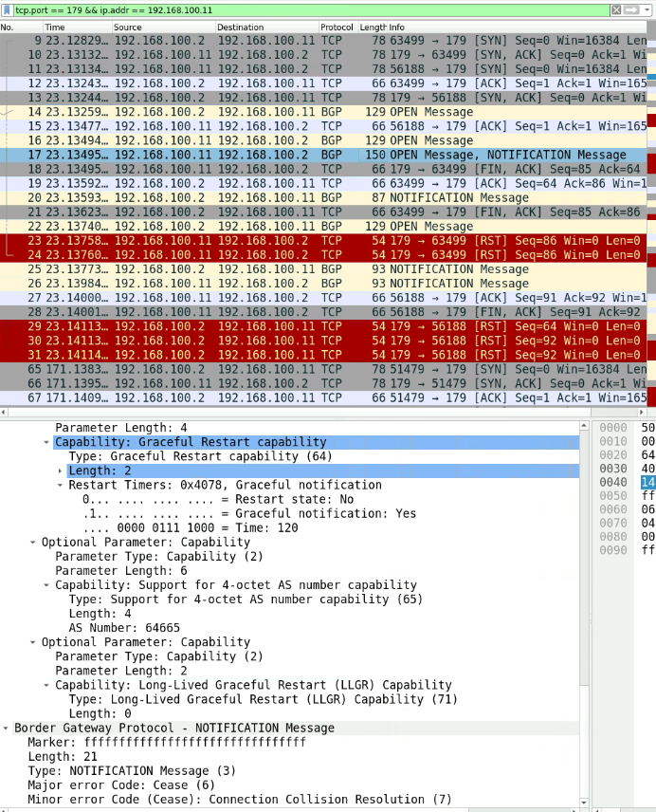Screen dimensions: 656x812
Task: Select the Marker ffff field
Action: coord(167,742)
